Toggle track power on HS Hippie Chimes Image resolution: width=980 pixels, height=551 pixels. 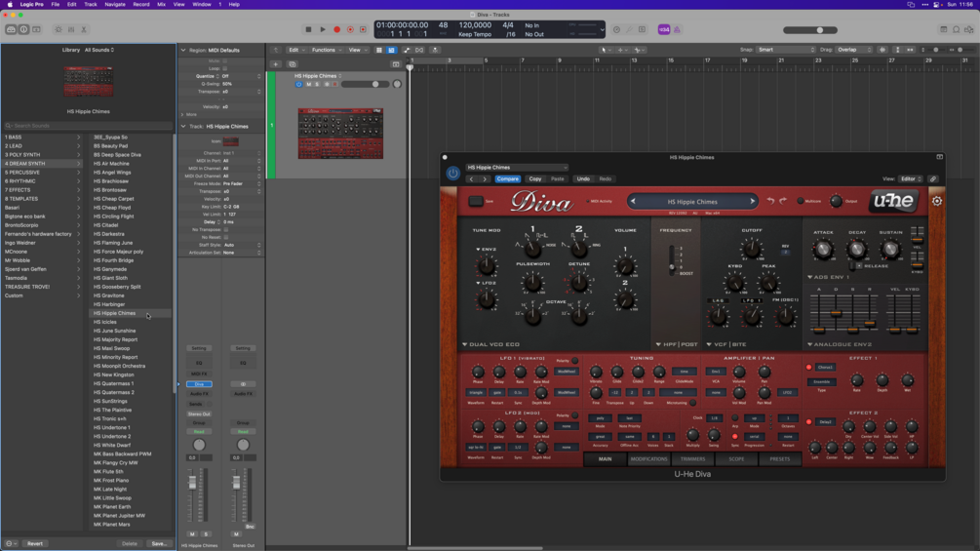tap(298, 84)
